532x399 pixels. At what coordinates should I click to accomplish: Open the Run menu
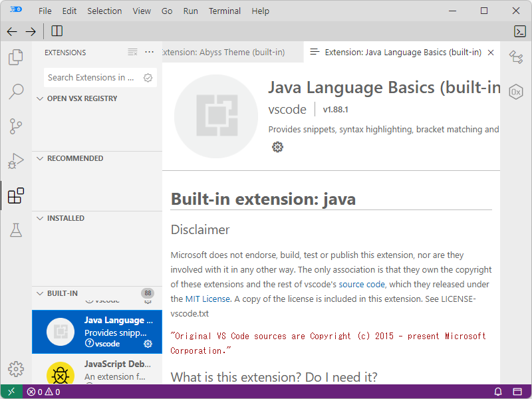coord(190,11)
